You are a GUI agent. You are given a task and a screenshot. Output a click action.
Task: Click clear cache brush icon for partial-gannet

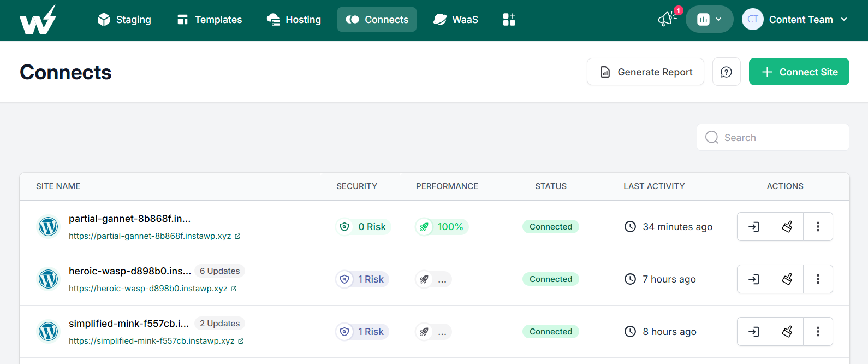(787, 227)
